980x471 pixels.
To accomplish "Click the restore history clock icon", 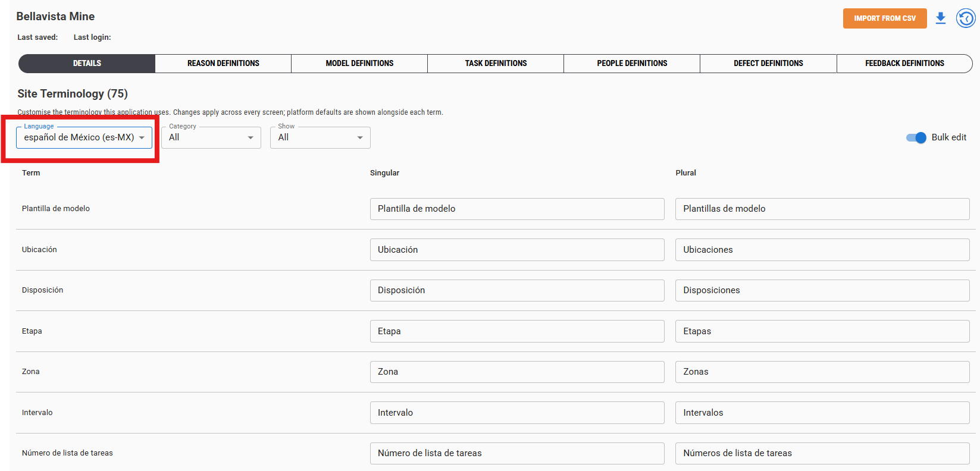I will coord(966,18).
